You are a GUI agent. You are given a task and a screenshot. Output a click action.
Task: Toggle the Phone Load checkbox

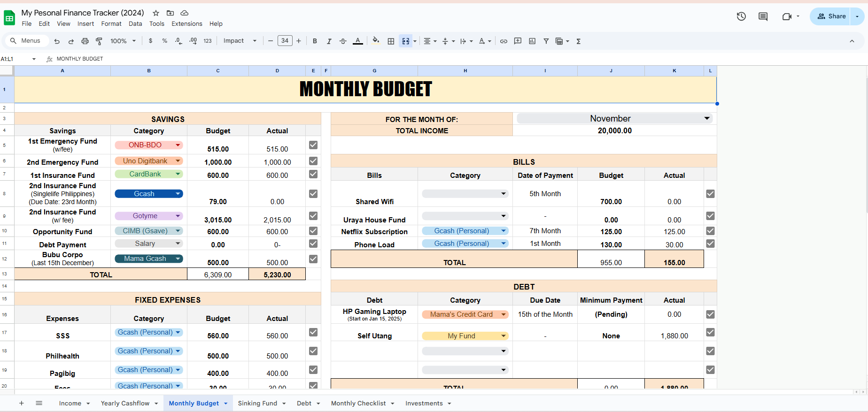tap(710, 244)
